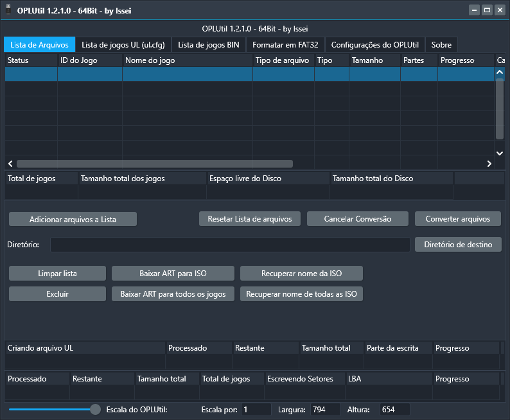Open the Lista de jogos UL (ul.cfg) tab
Screen dimensions: 510x420
(x=123, y=45)
